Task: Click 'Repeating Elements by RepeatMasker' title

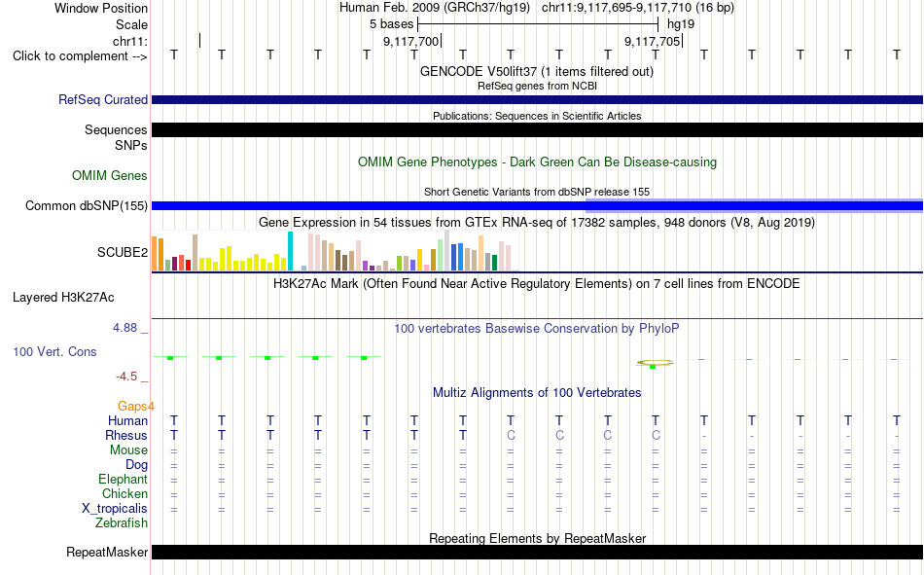Action: pyautogui.click(x=537, y=538)
